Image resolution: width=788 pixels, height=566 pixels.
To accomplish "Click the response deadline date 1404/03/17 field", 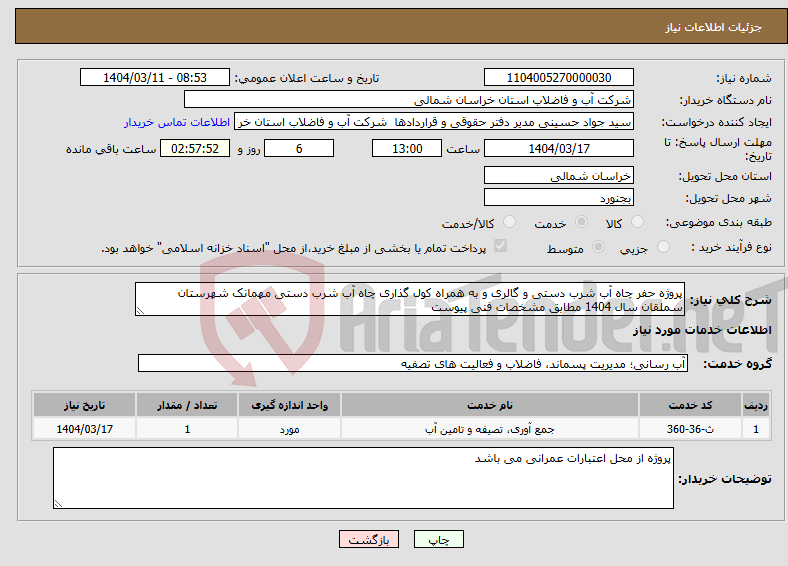I will coord(558,148).
